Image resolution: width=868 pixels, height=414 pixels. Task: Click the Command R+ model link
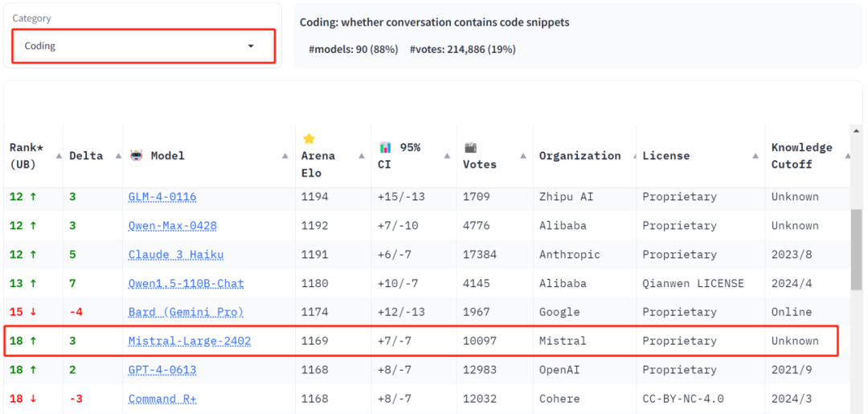pos(162,399)
